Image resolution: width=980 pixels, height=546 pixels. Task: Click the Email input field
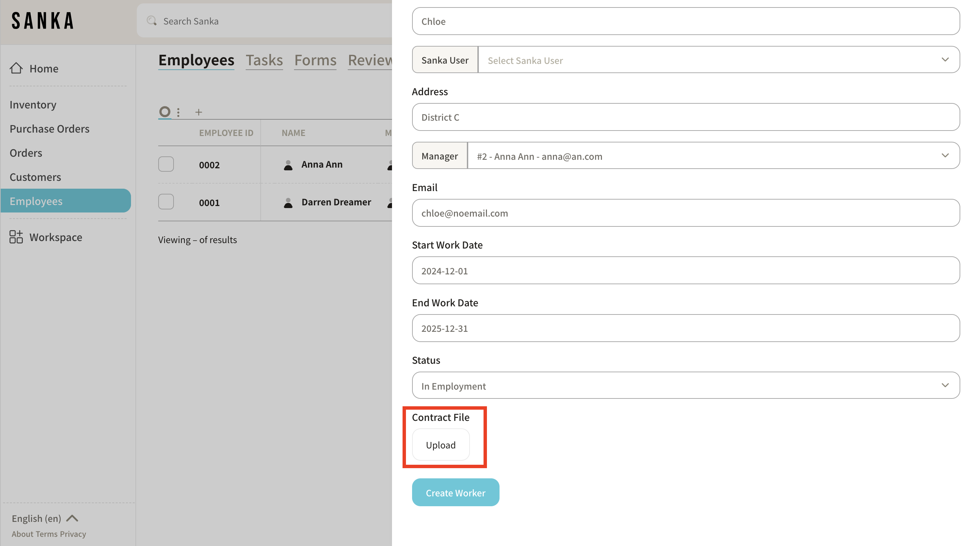tap(686, 213)
